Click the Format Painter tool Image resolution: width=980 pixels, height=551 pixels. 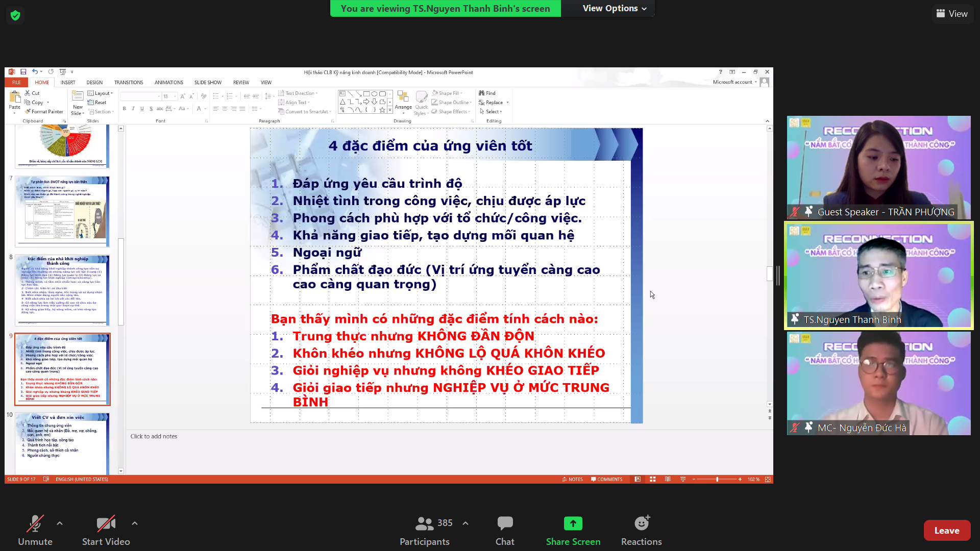[44, 112]
